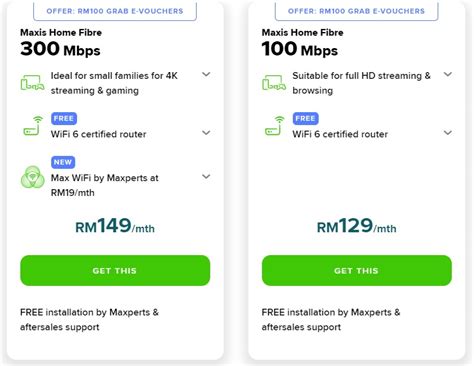Click FREE badge in 300 Mbps plan
This screenshot has height=366, width=474.
pos(64,118)
